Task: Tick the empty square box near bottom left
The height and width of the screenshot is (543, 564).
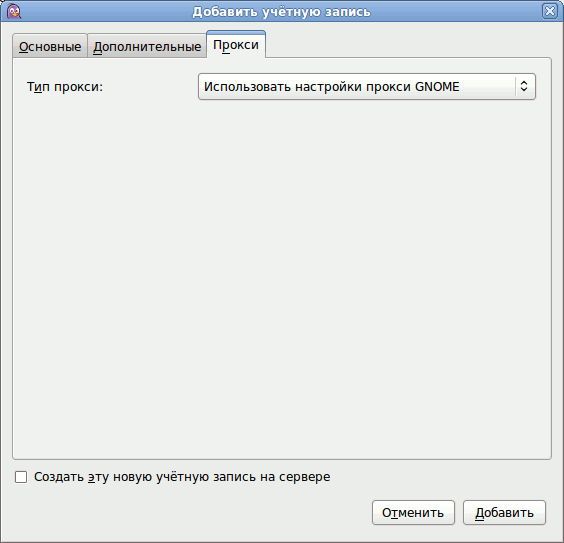Action: [x=21, y=477]
